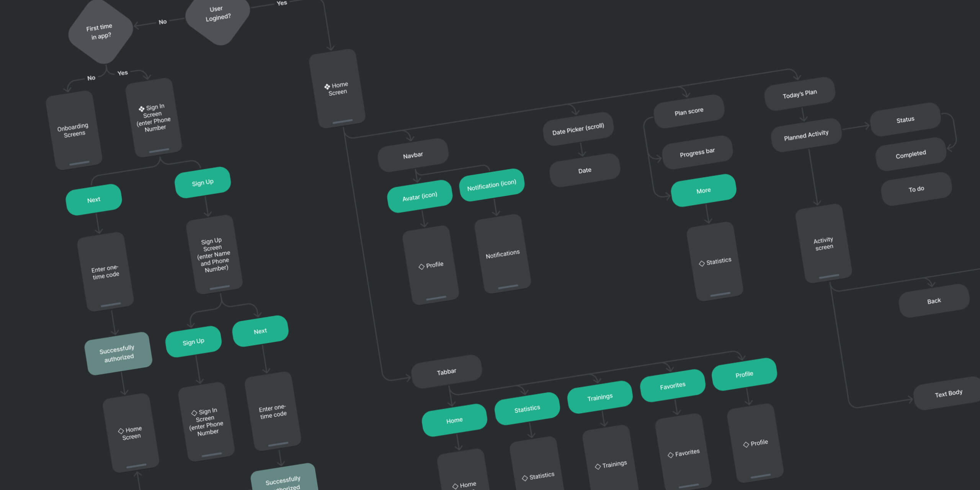
Task: Select the Sign In Screen component icon at top
Action: point(142,109)
